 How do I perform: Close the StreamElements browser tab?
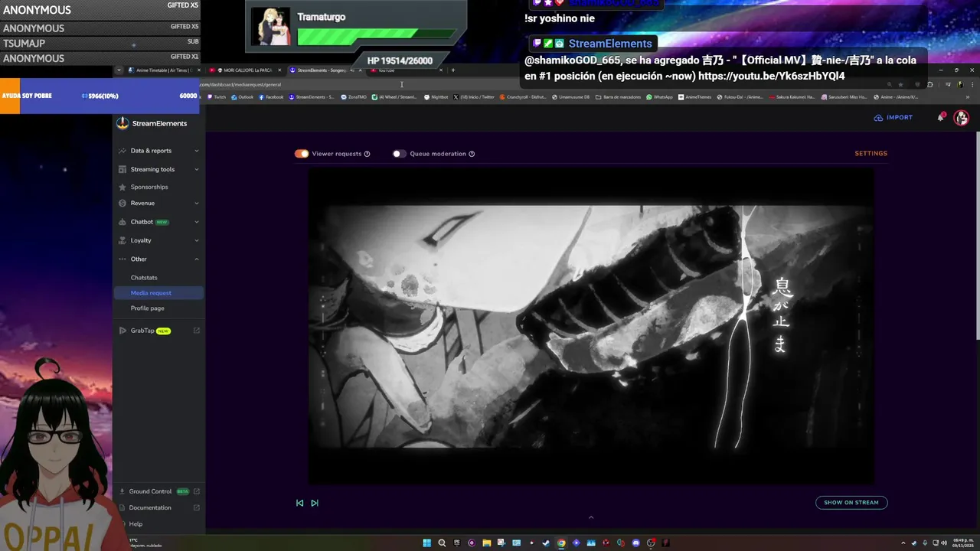click(x=360, y=70)
